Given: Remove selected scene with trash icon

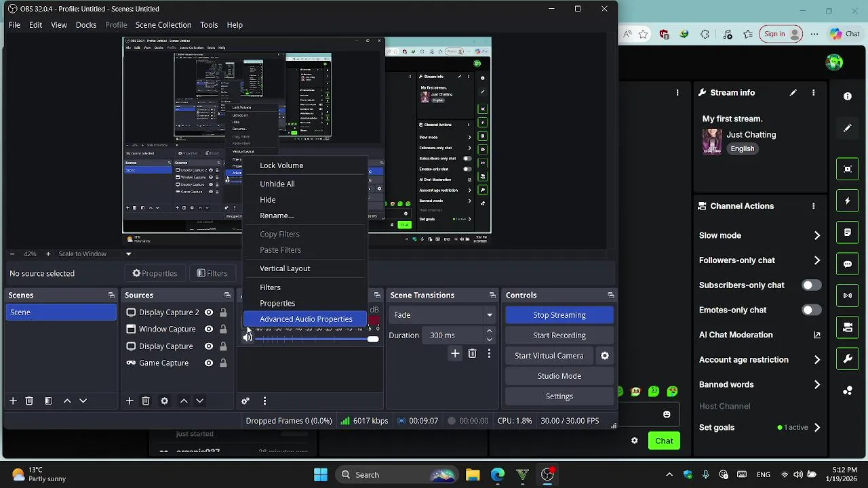Looking at the screenshot, I should [29, 401].
